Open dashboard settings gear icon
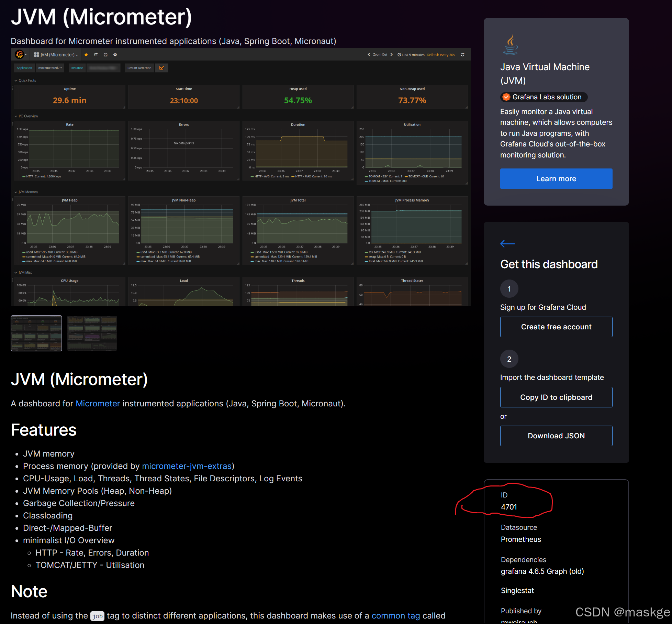Screen dimensions: 672x624 (x=115, y=55)
